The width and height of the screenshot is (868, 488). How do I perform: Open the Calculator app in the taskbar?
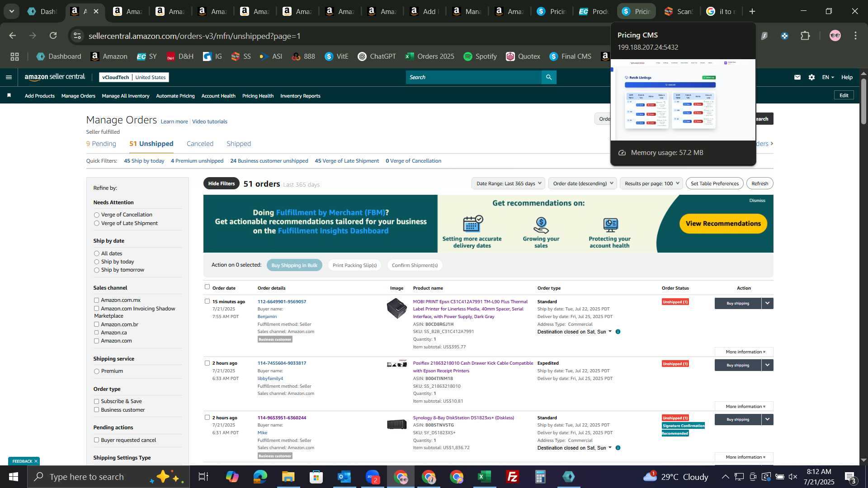tap(540, 477)
